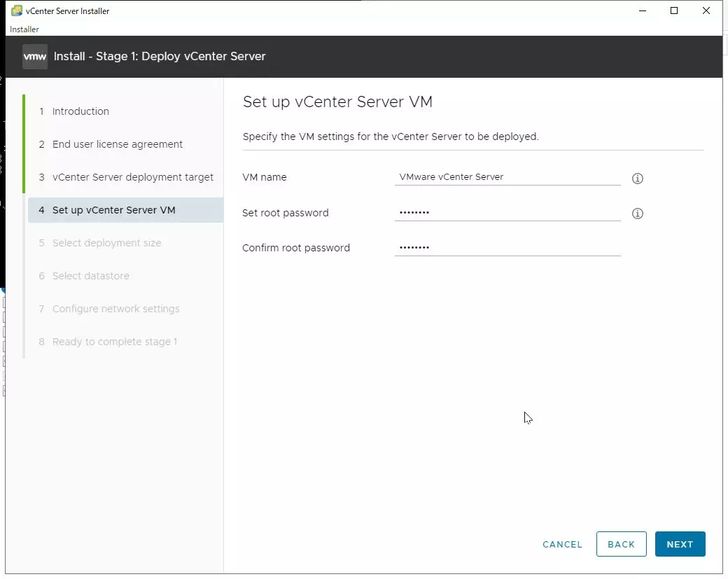
Task: Click the BACK button
Action: coord(621,544)
